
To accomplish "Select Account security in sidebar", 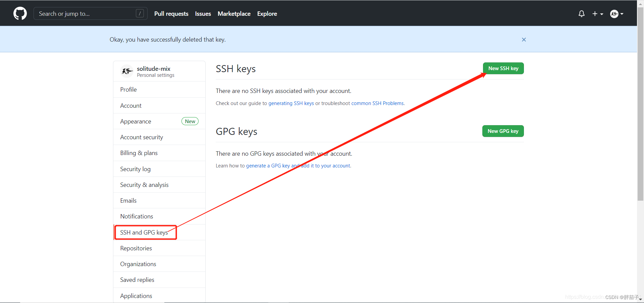I will tap(159, 137).
